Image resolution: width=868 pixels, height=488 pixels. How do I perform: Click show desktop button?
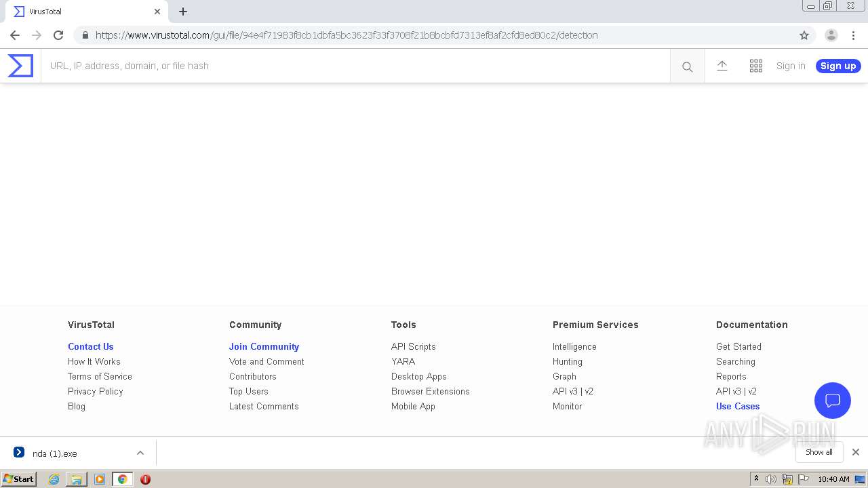(x=861, y=479)
